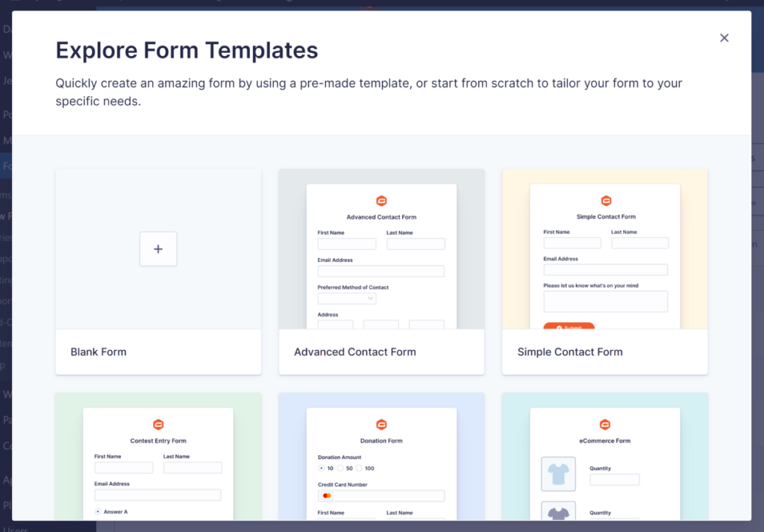
Task: Click the Email Address field in Contest Entry Form
Action: (x=157, y=494)
